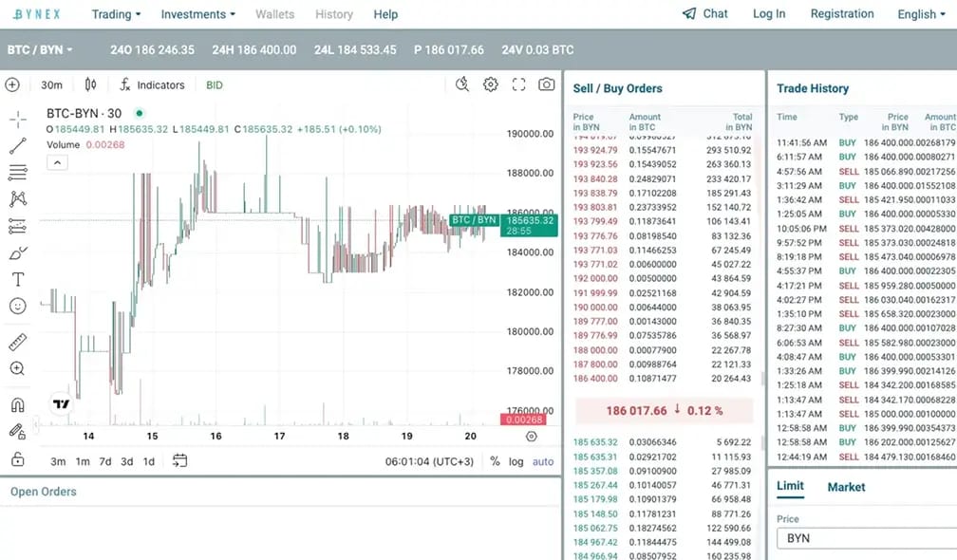Click the Price BYN input field

click(867, 538)
